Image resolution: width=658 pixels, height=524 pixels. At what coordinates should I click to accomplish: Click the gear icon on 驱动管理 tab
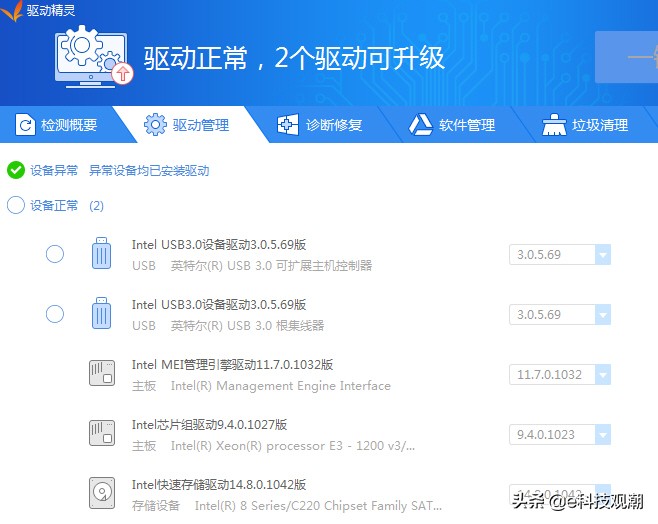point(155,125)
